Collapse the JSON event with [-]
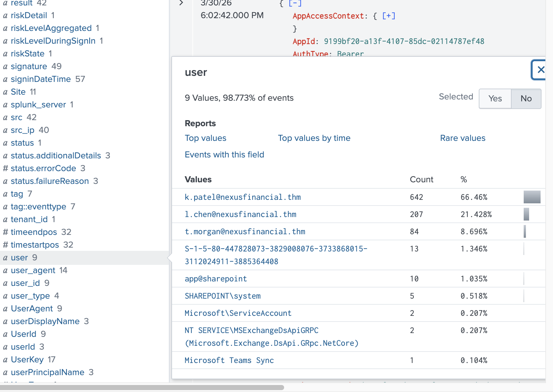This screenshot has height=392, width=553. pyautogui.click(x=295, y=3)
